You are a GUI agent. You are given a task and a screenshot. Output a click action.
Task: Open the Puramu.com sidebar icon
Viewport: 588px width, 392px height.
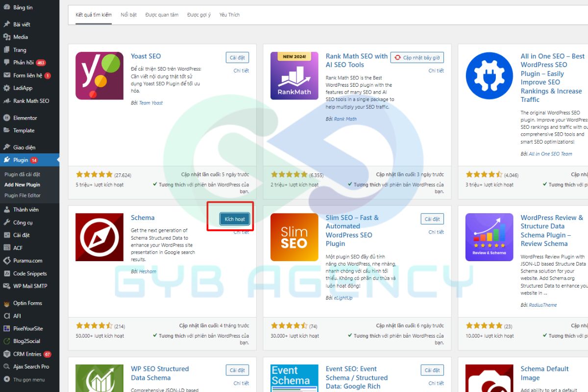pyautogui.click(x=6, y=261)
